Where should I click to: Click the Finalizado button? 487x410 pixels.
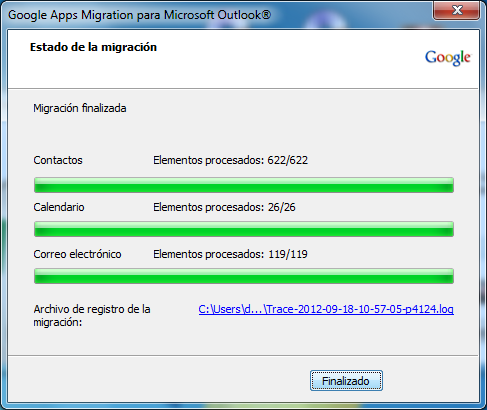coord(346,381)
